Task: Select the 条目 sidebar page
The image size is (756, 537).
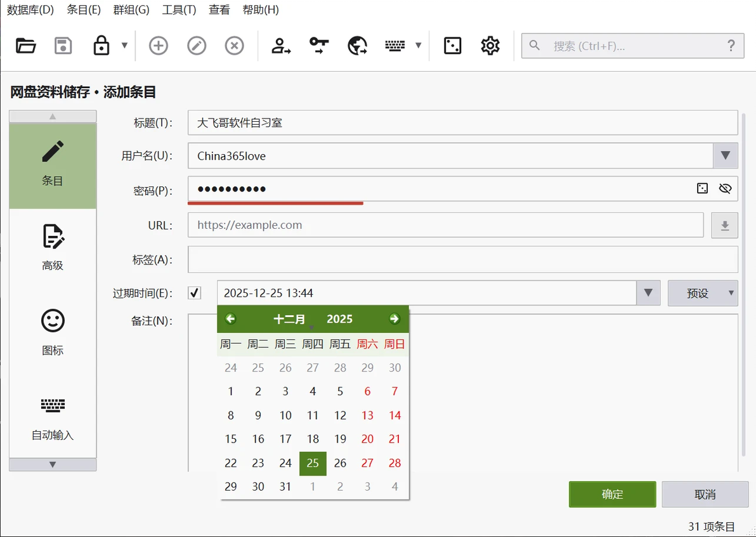Action: click(x=53, y=166)
